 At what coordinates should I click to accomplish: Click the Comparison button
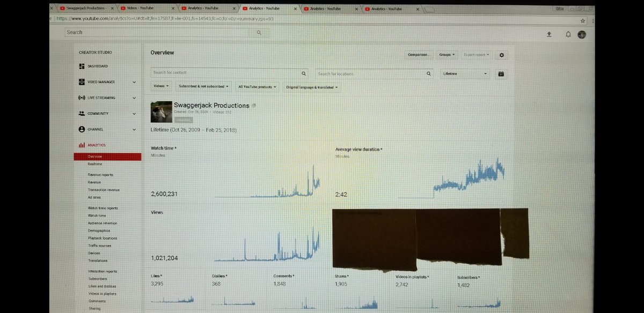click(x=419, y=55)
